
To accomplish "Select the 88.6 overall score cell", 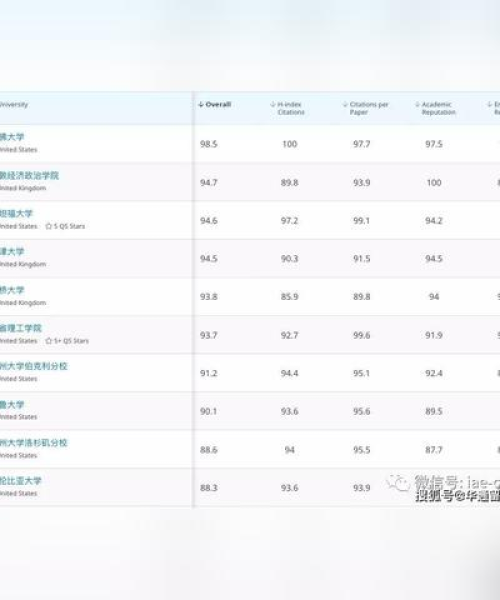I will click(x=208, y=450).
